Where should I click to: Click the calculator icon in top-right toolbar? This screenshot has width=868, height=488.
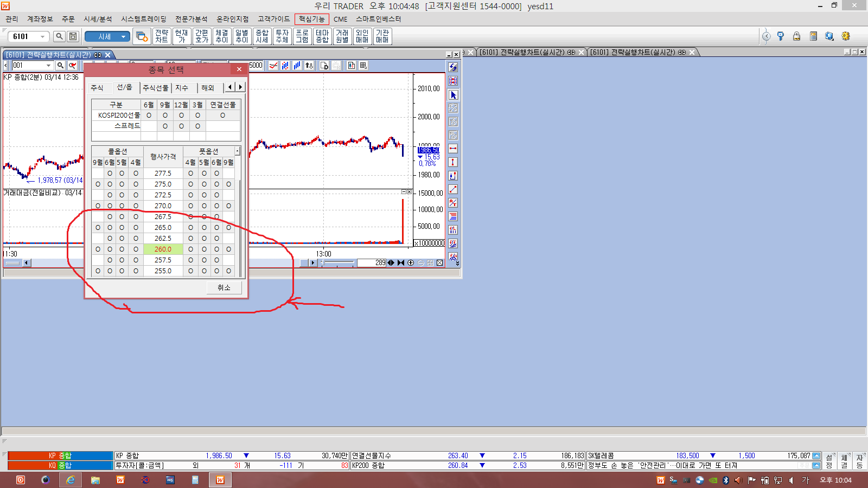click(x=813, y=36)
